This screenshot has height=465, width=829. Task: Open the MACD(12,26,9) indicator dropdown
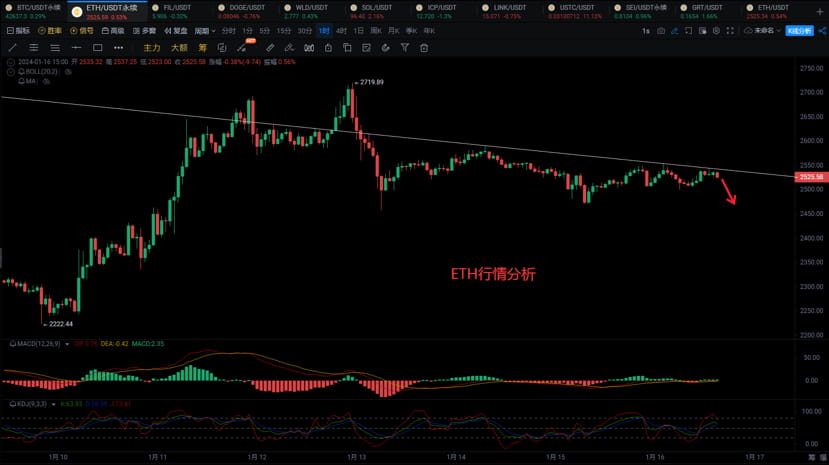tap(67, 344)
